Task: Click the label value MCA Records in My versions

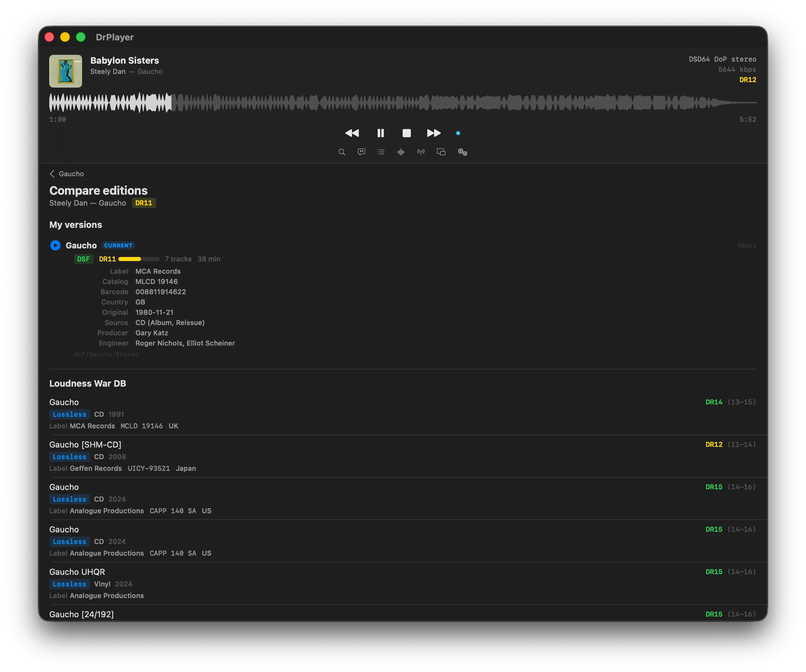Action: click(x=158, y=271)
